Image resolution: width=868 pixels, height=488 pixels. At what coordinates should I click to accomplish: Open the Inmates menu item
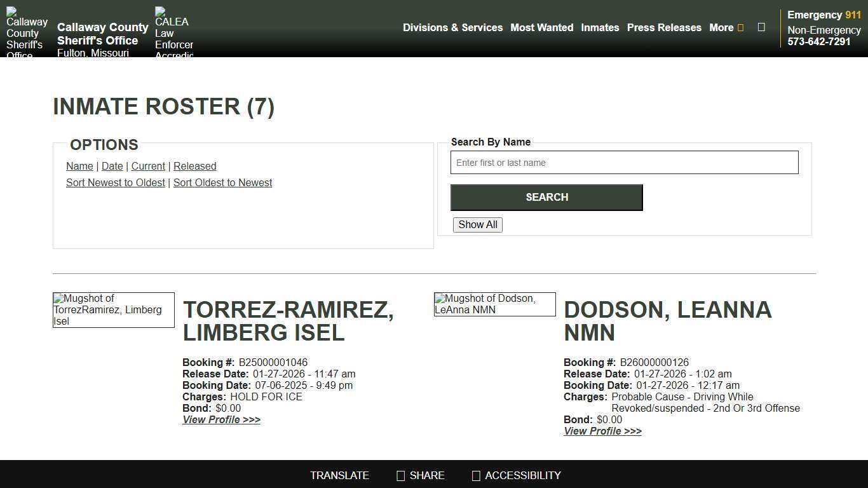(600, 27)
